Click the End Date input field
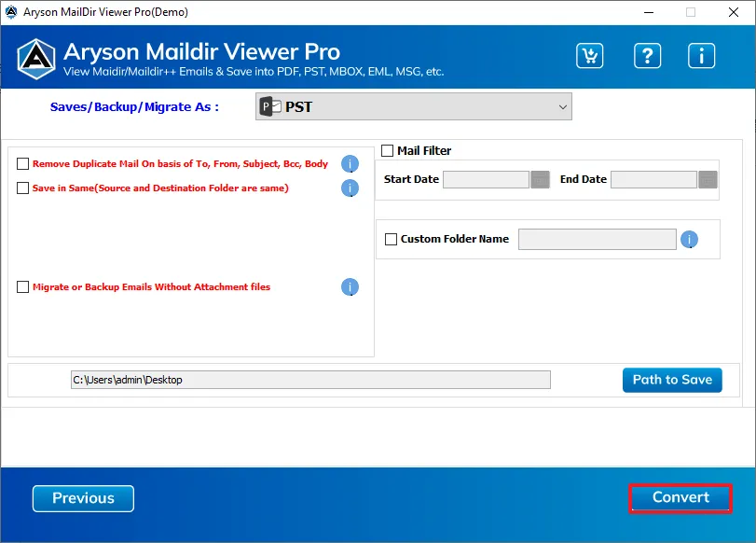Screen dimensions: 756x543 click(653, 179)
